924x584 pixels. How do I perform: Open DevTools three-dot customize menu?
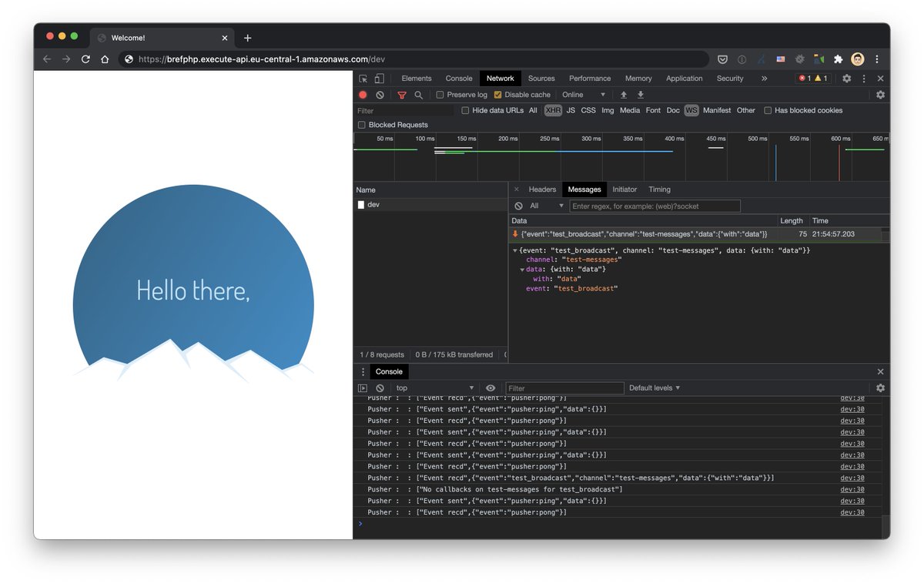point(864,79)
